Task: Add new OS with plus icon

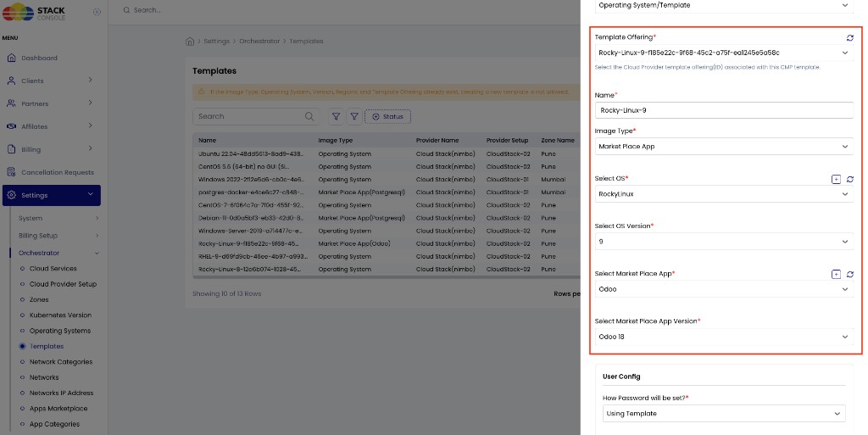Action: pyautogui.click(x=836, y=179)
